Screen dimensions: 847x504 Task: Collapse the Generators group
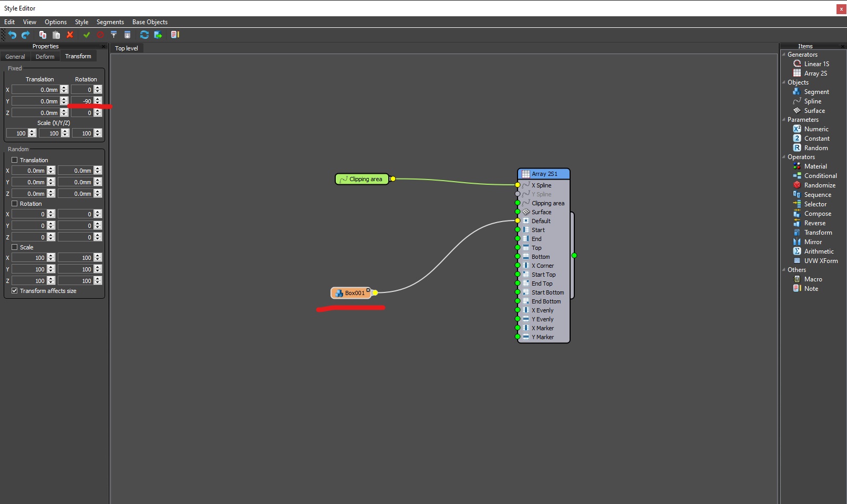[783, 55]
